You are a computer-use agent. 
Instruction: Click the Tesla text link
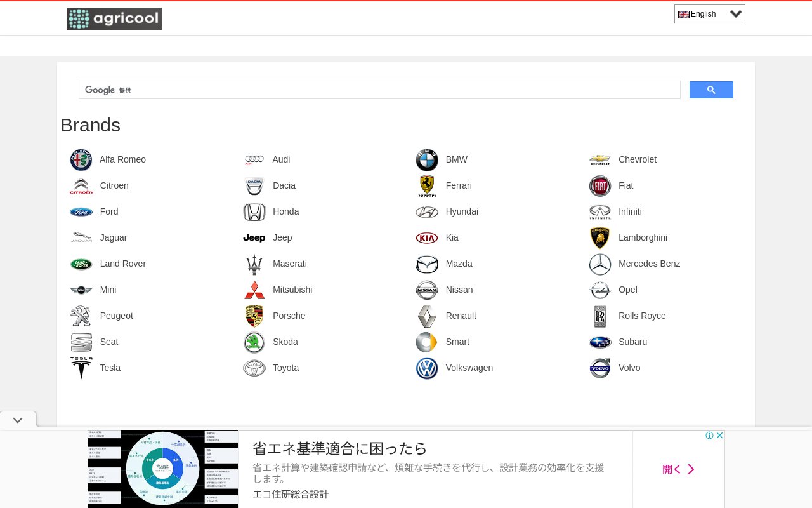(110, 368)
